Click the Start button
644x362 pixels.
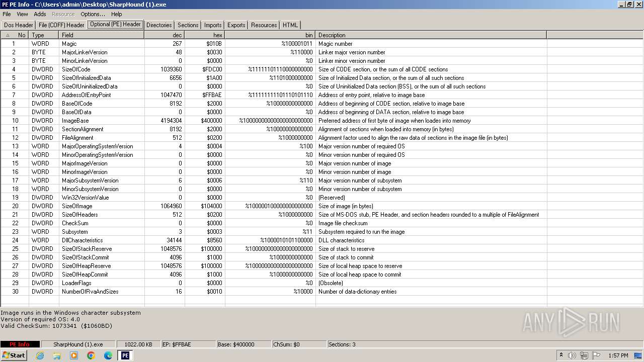[x=14, y=355]
